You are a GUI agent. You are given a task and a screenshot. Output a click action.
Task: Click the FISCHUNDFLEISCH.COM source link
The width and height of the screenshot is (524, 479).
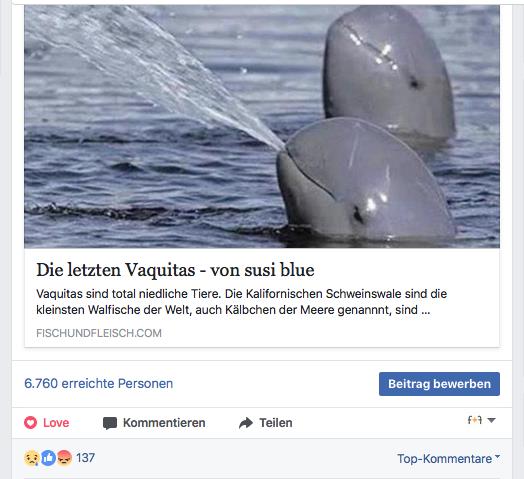click(x=99, y=333)
